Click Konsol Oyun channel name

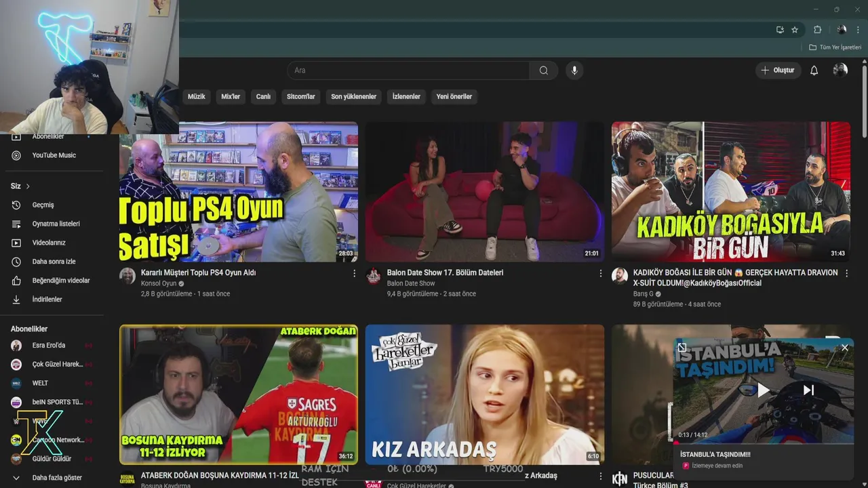point(159,283)
